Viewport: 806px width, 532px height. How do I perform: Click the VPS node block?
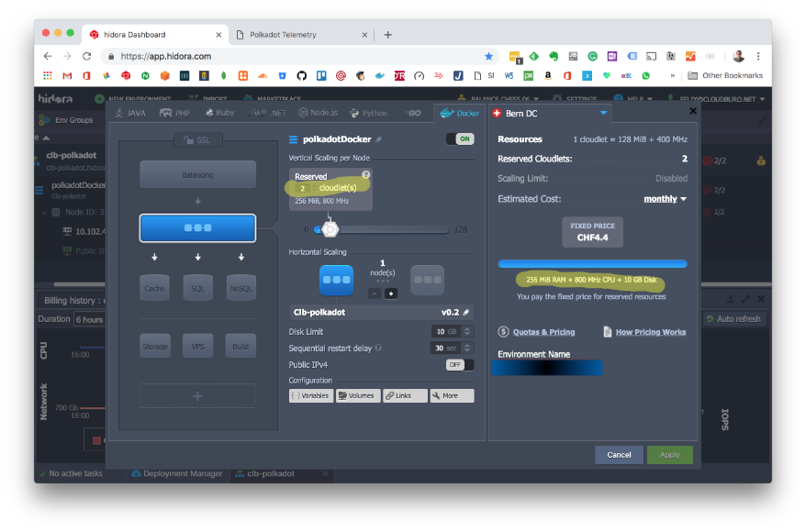197,345
